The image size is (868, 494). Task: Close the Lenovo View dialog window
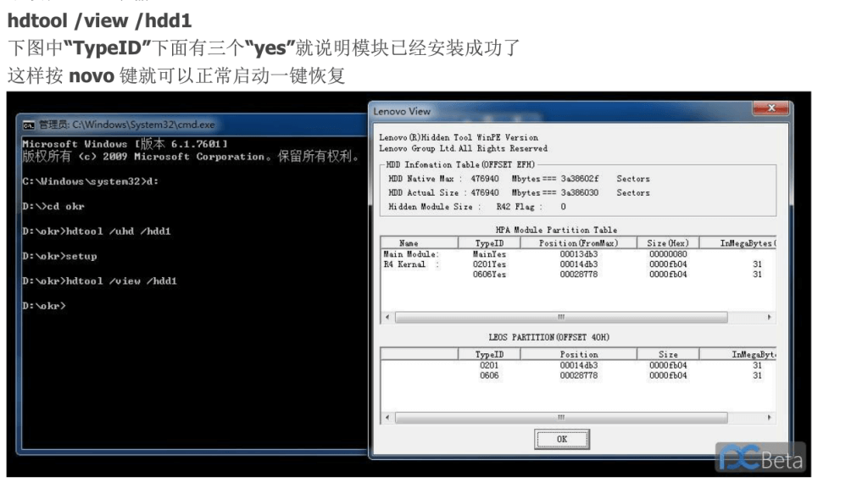pos(771,108)
